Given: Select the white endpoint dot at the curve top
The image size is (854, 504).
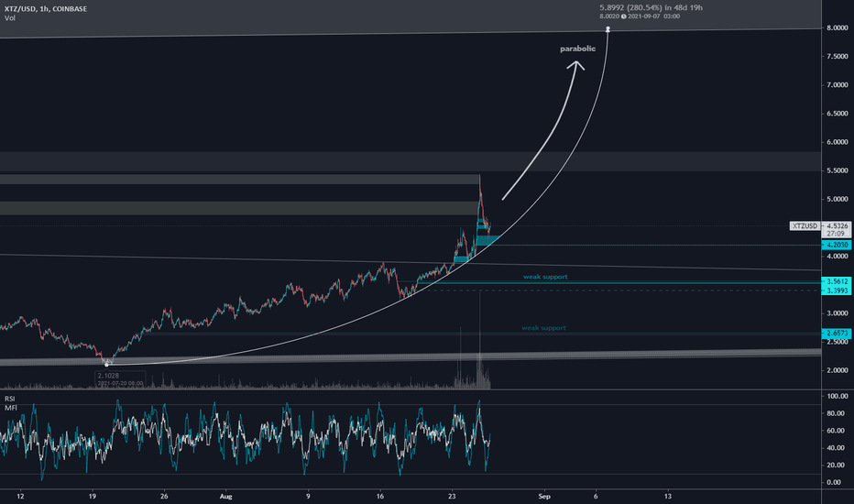Looking at the screenshot, I should point(608,29).
